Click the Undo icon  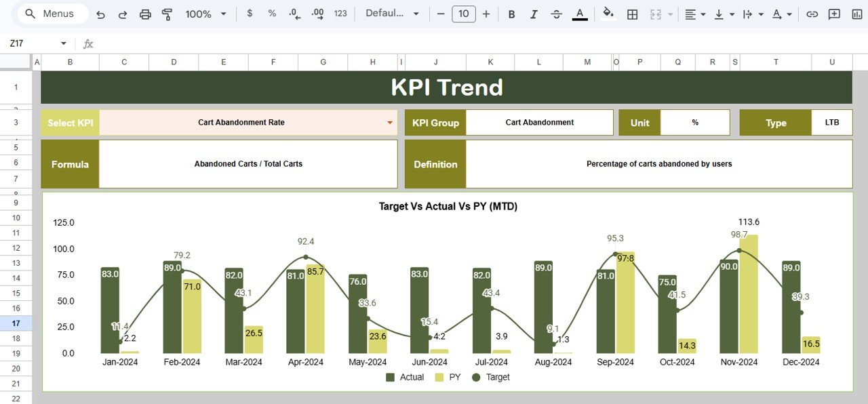coord(100,14)
